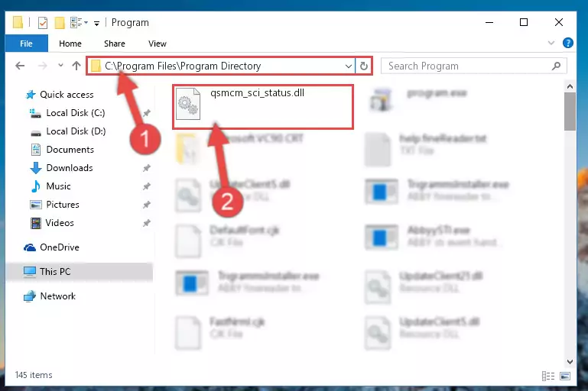
Task: Click the pin icon next to Music
Action: coord(147,186)
